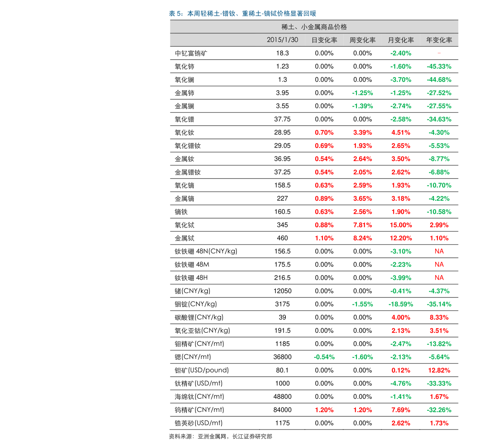Viewport: 489px width, 448px height.
Task: Select the row label 碳酸锂(CNY/kg)
Action: (x=199, y=318)
